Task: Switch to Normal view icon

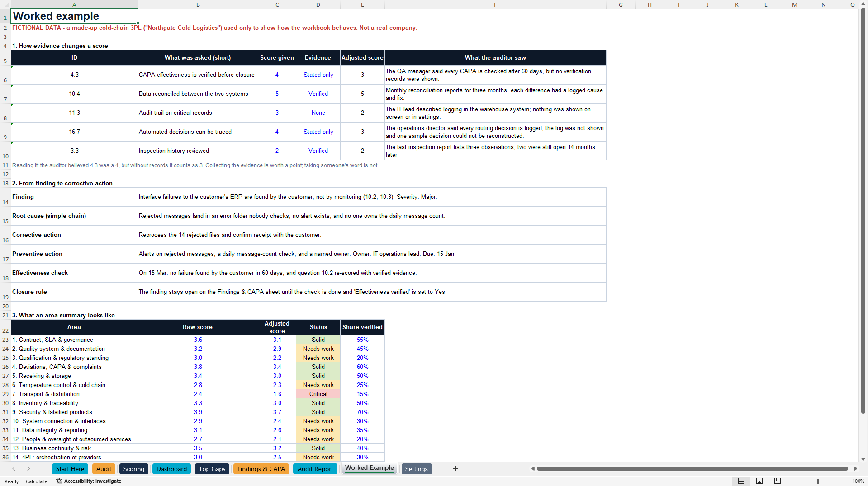Action: click(x=741, y=481)
